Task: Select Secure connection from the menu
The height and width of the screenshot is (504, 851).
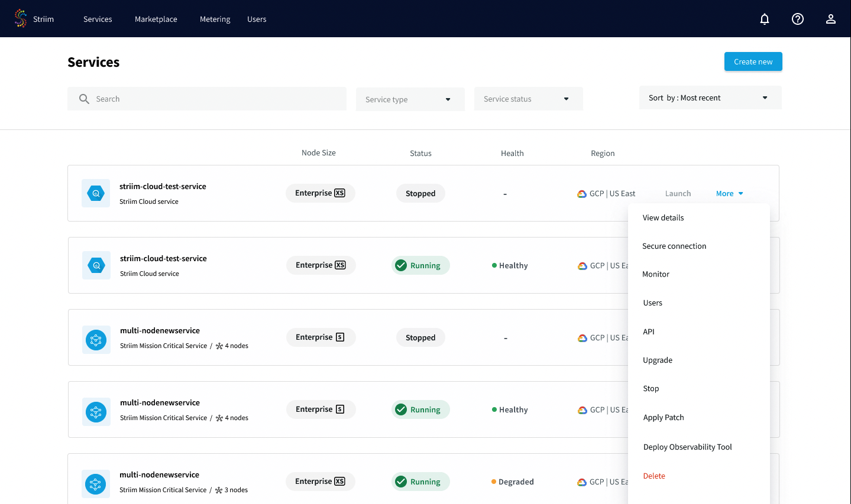Action: pos(674,246)
